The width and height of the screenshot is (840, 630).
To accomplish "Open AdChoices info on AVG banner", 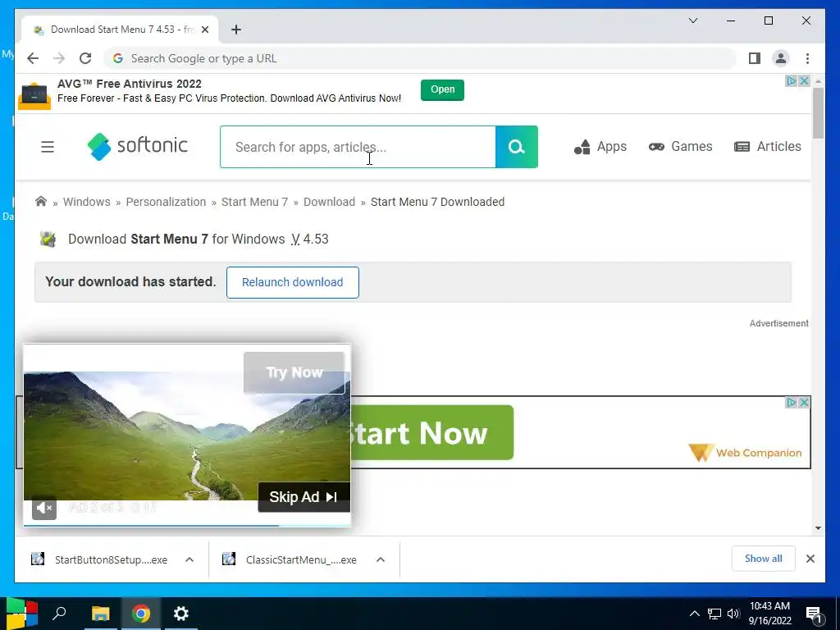I will point(792,81).
